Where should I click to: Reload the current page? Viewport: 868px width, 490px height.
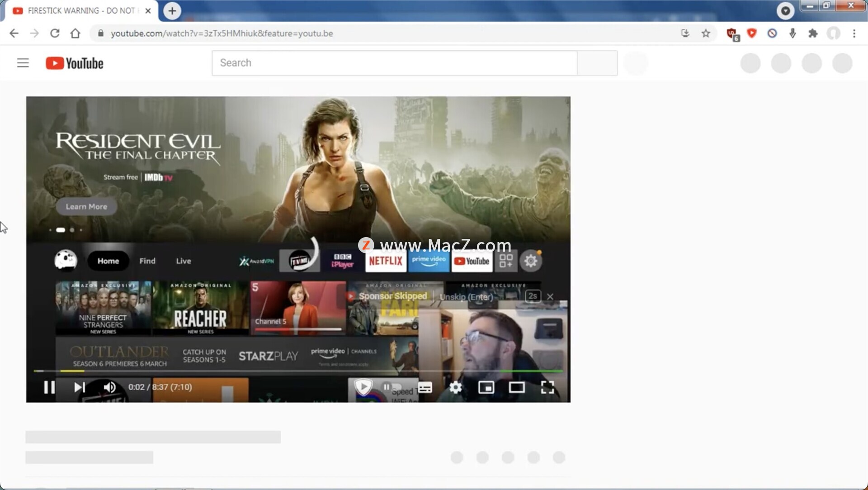pos(55,33)
